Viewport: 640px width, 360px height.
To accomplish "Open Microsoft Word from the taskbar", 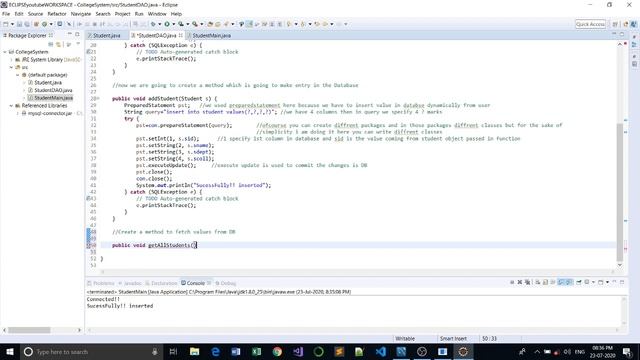I will [236, 351].
